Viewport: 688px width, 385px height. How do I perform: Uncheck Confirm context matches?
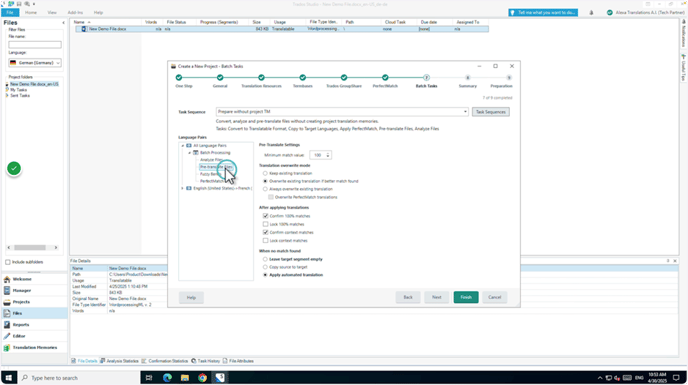point(265,232)
